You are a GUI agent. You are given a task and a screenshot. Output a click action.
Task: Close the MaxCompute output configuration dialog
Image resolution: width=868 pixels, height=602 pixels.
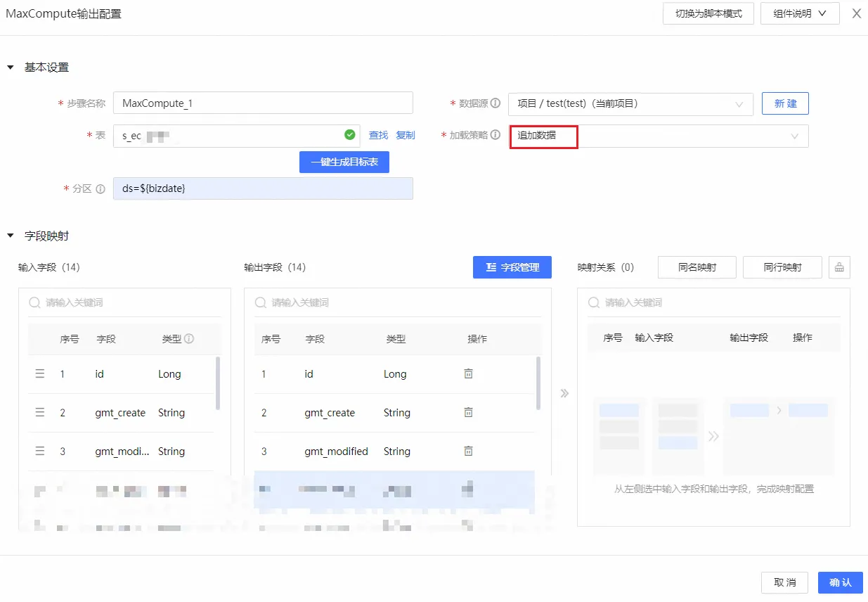point(857,13)
